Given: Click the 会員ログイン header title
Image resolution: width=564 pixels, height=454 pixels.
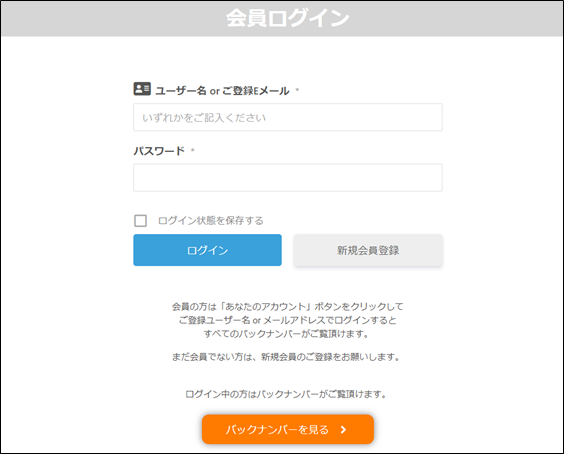Looking at the screenshot, I should pos(288,18).
